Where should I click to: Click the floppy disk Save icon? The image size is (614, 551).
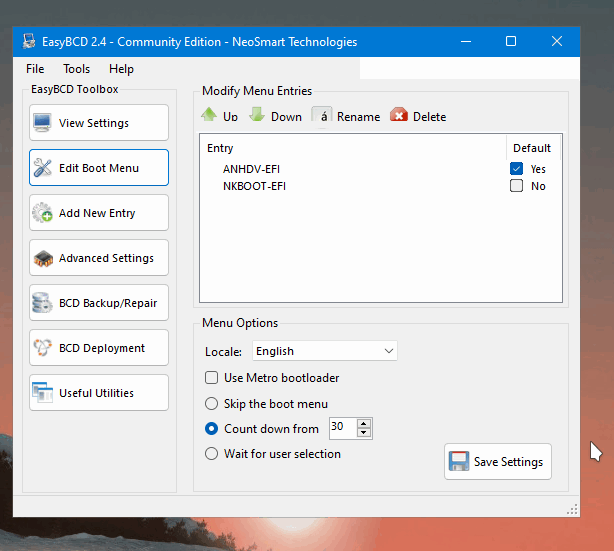tap(459, 461)
